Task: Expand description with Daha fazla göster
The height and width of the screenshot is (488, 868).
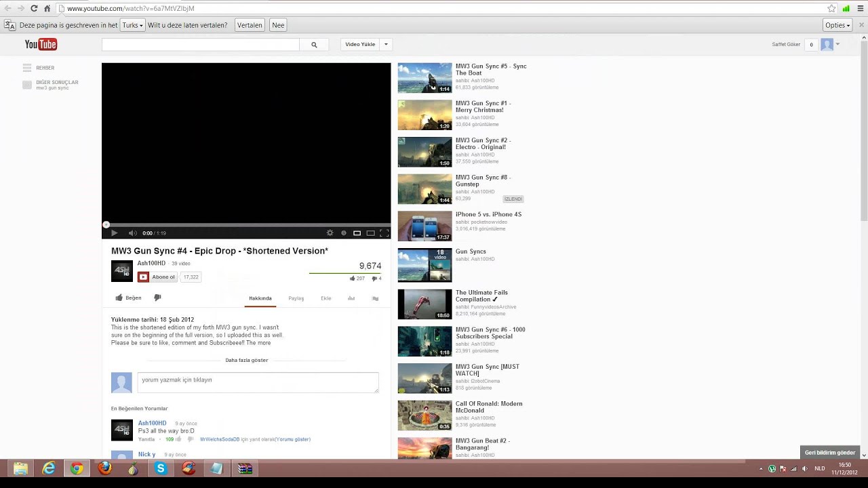Action: click(x=247, y=360)
